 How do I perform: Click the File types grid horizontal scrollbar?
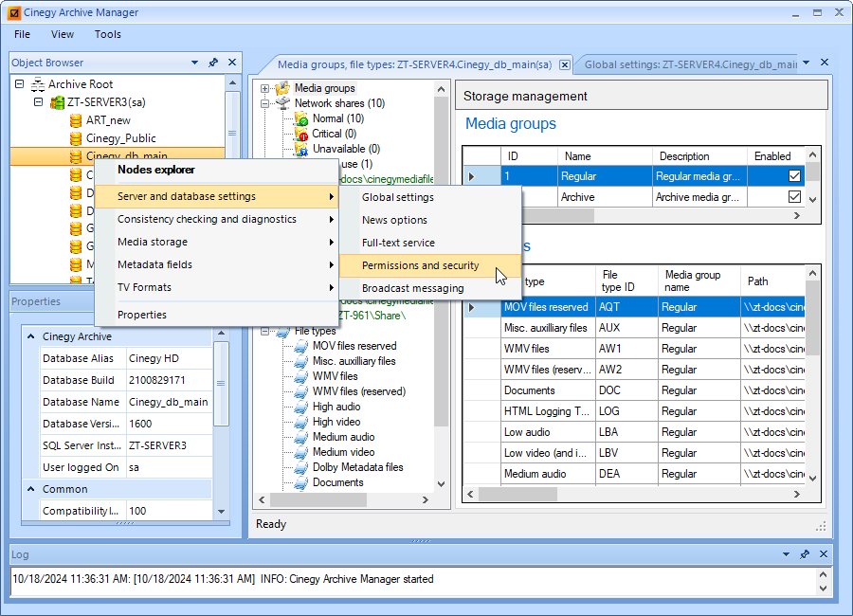(634, 494)
